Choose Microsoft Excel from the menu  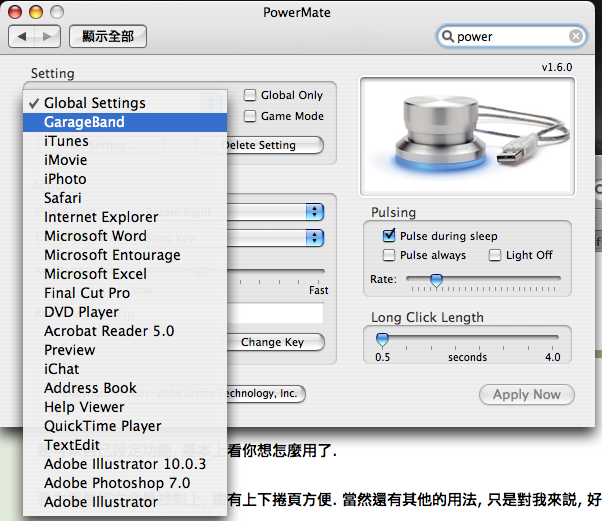[125, 274]
